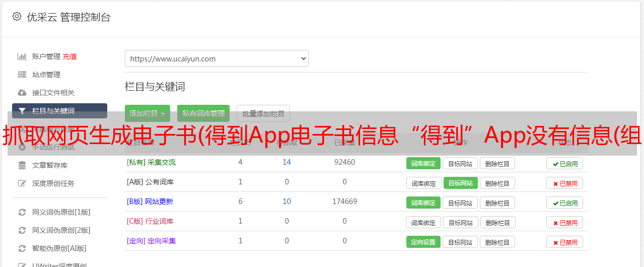Open the [A版] 公有词库 column link

(x=150, y=182)
